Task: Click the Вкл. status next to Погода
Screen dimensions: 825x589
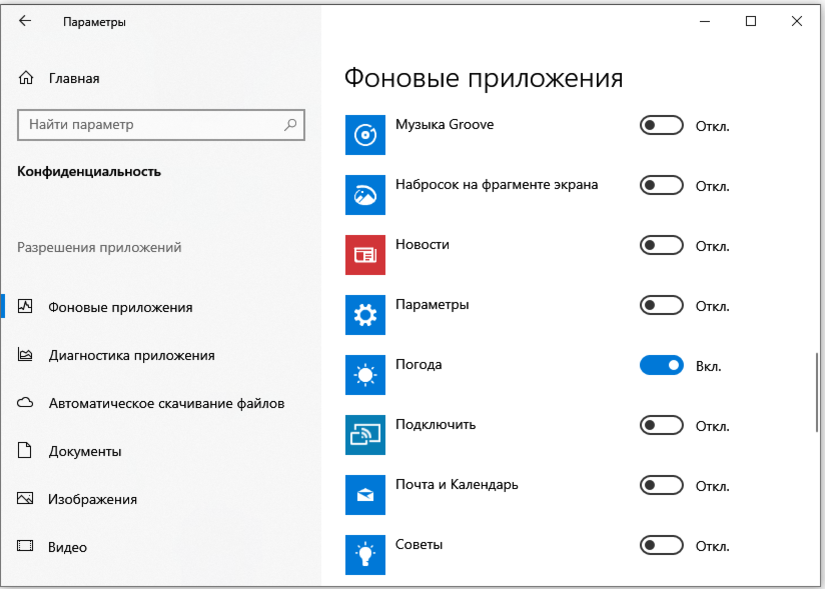Action: coord(708,366)
